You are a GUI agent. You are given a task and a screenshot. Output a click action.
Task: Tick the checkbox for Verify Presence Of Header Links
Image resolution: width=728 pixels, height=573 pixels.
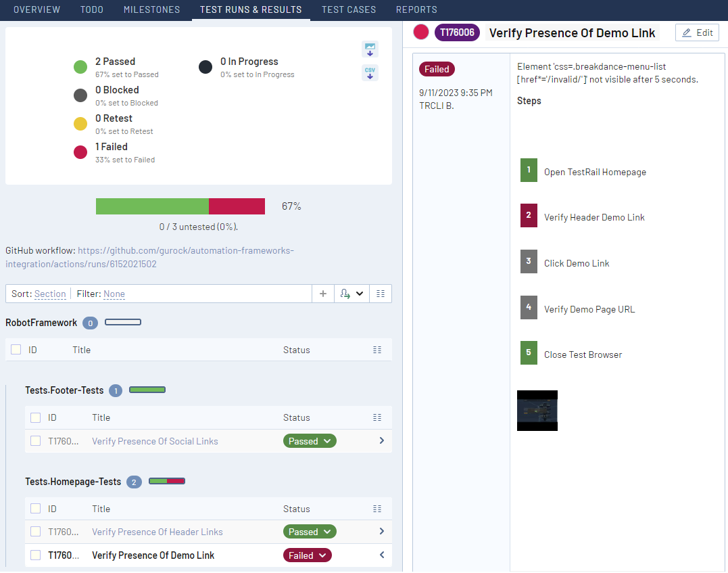[x=36, y=532]
